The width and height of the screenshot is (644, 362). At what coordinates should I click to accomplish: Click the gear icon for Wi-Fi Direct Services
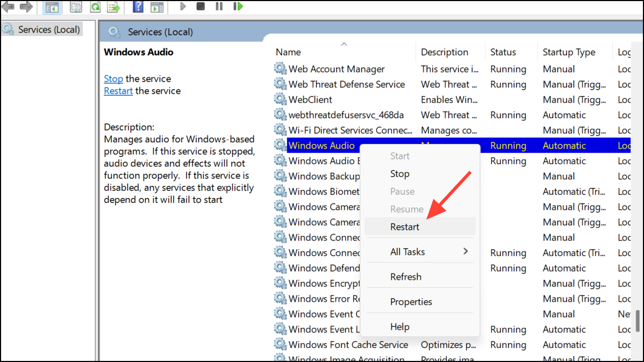[280, 129]
